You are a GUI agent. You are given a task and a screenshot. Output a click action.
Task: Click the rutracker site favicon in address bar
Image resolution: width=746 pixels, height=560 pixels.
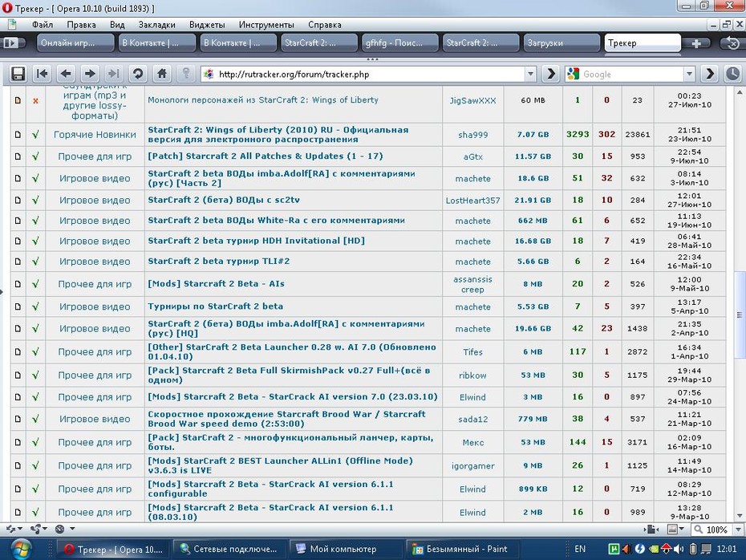(209, 75)
